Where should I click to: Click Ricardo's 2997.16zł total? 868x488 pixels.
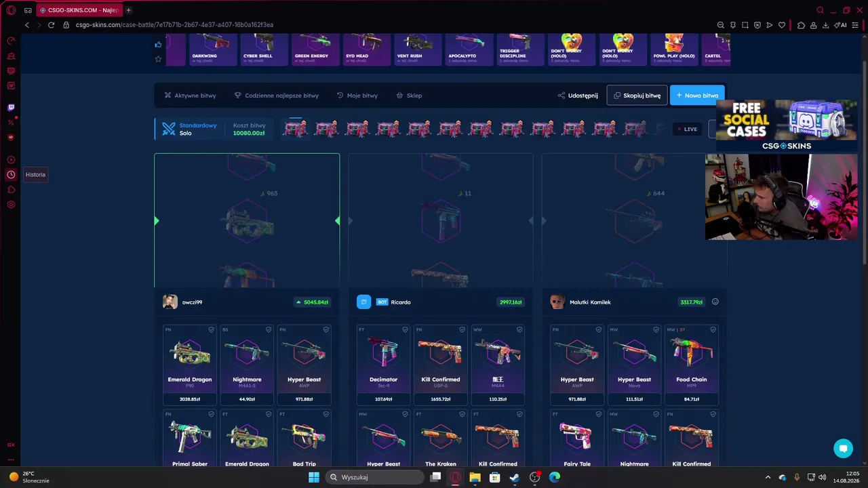coord(511,302)
